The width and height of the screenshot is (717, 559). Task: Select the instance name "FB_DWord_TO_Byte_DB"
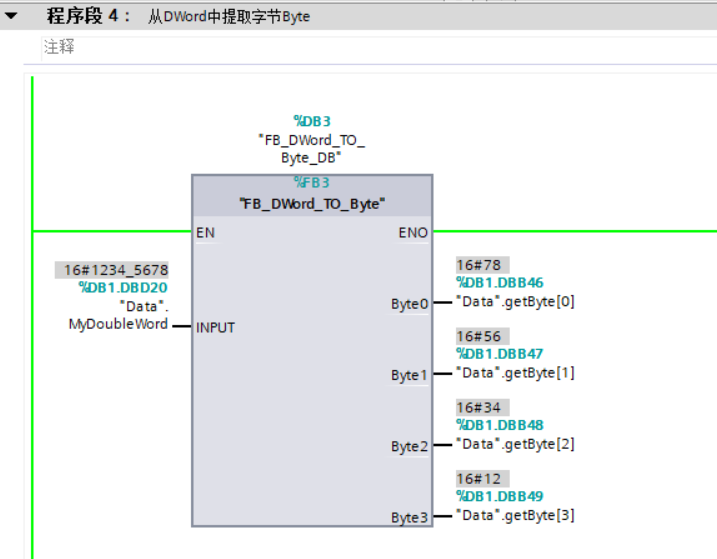pos(311,149)
